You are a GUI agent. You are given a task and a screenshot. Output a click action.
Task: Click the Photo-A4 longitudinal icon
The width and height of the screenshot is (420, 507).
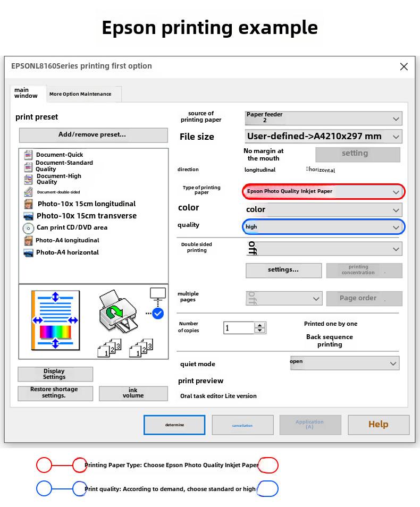coord(29,241)
